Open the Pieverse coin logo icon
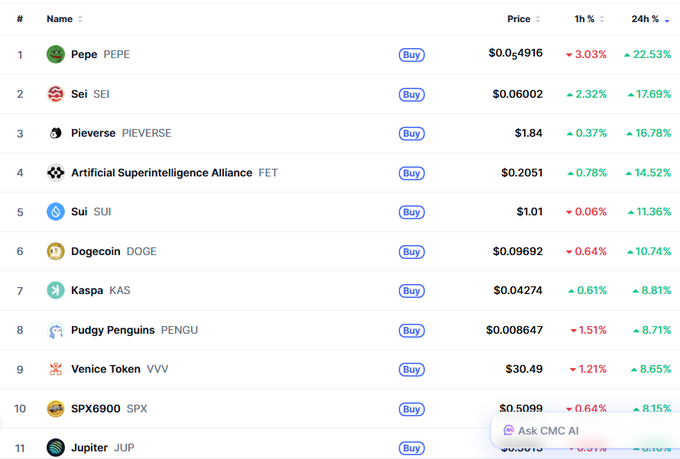 click(x=56, y=133)
